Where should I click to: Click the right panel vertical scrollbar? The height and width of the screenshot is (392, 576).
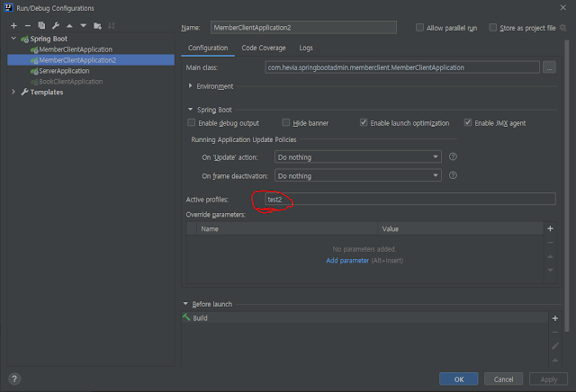pos(567,185)
